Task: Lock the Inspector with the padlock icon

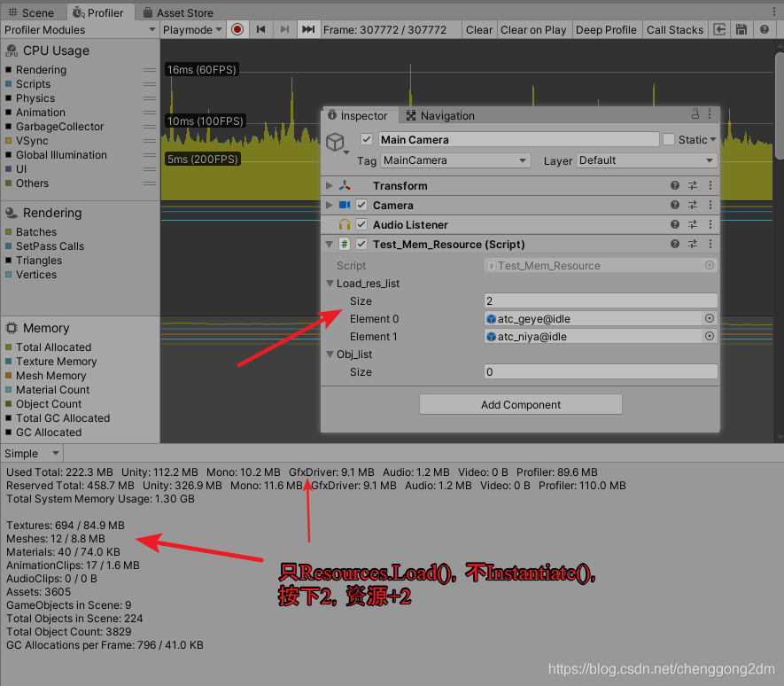Action: [x=695, y=115]
